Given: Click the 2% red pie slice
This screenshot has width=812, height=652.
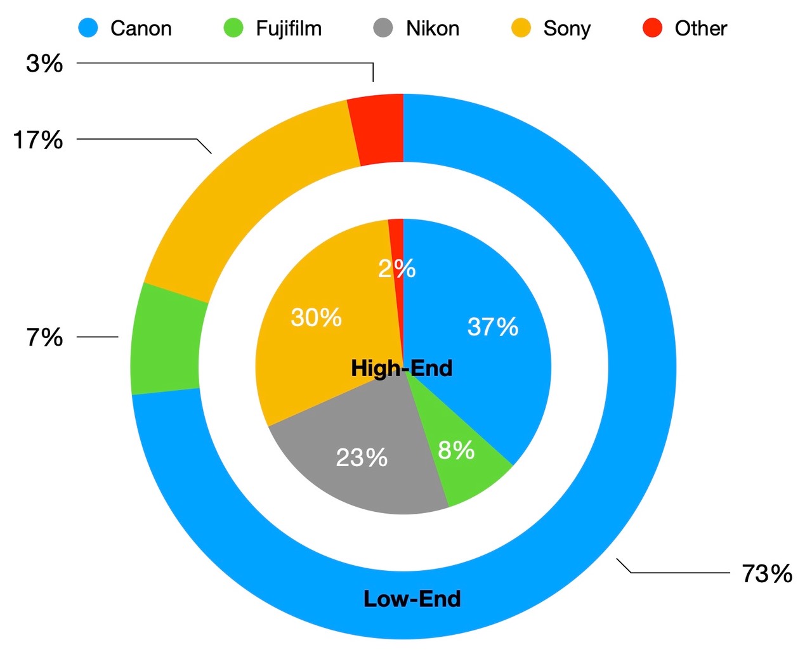Looking at the screenshot, I should click(x=397, y=254).
